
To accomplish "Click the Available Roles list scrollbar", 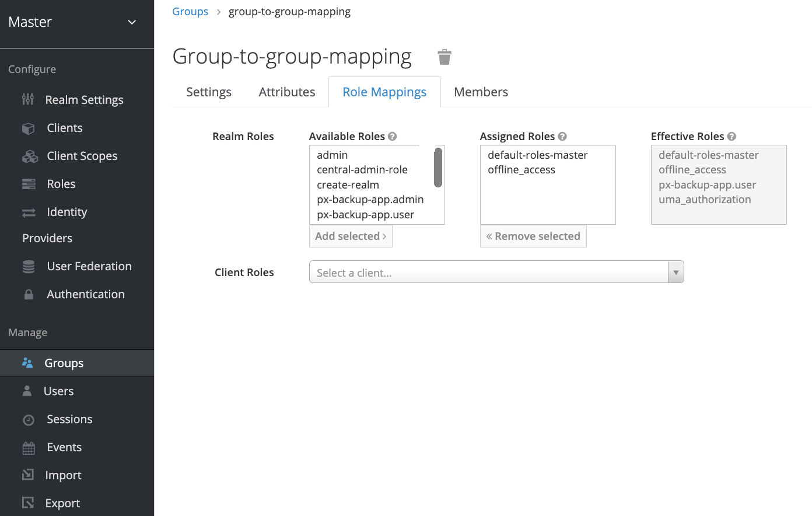I will tap(438, 168).
